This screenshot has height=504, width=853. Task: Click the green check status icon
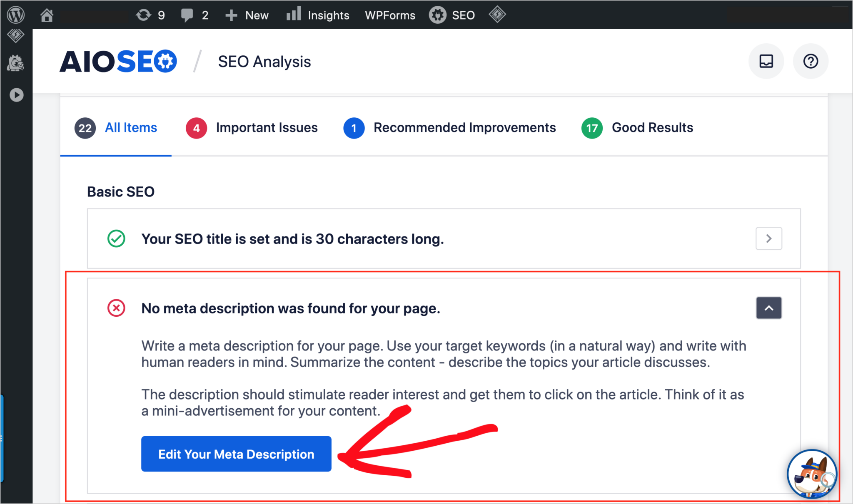116,238
